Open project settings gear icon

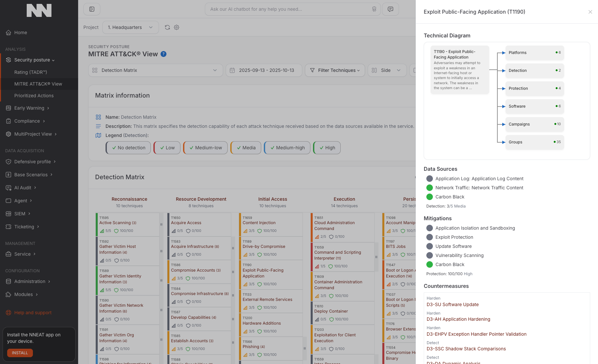point(177,27)
